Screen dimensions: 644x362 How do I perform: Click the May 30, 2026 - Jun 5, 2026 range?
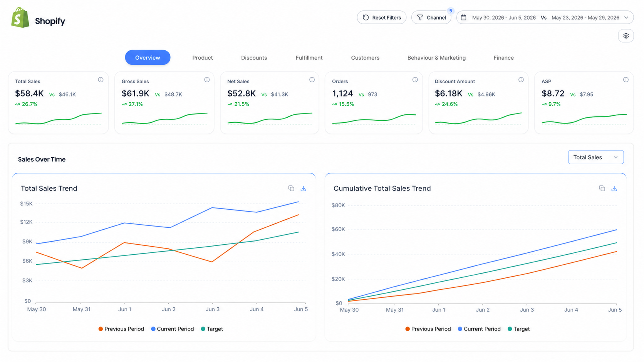tap(504, 18)
